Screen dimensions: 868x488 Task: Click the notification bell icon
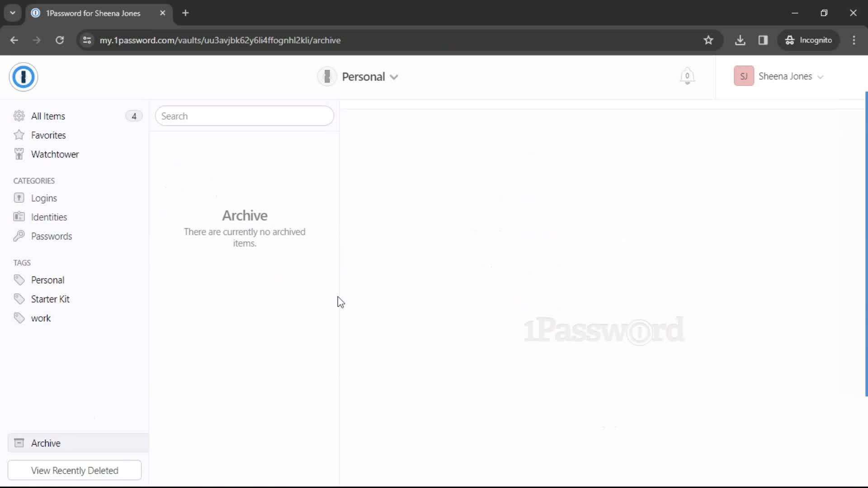coord(687,76)
